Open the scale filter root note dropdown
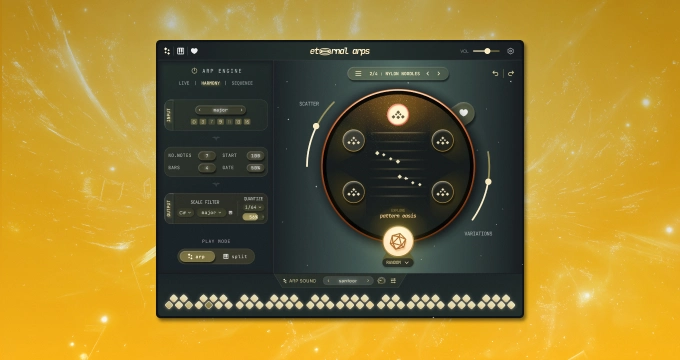 185,213
